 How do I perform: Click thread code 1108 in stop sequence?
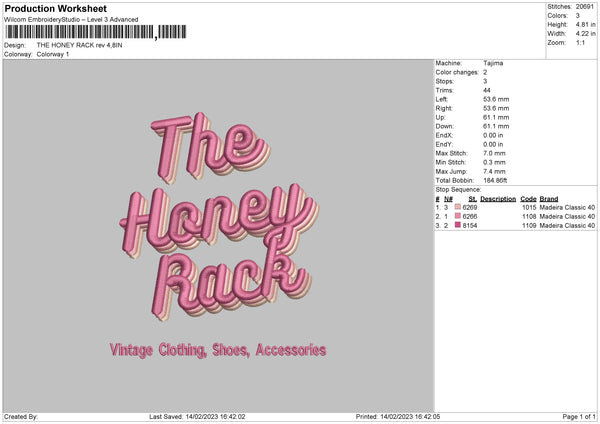(x=529, y=217)
